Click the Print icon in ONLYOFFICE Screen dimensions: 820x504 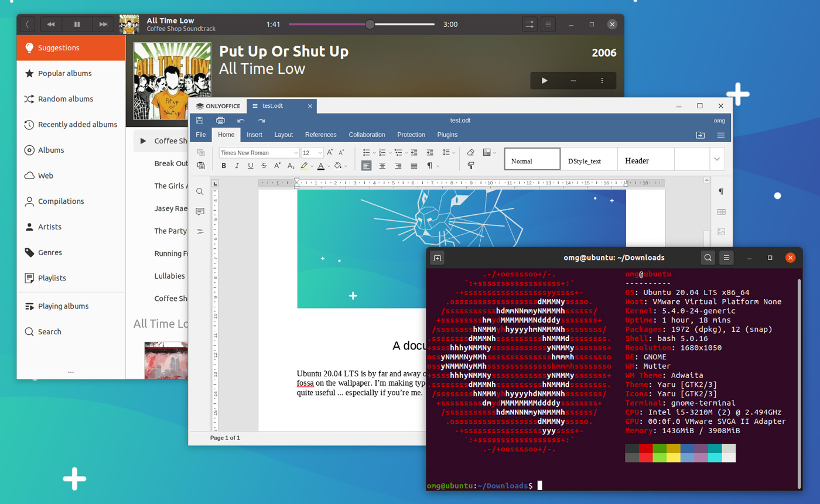point(220,121)
